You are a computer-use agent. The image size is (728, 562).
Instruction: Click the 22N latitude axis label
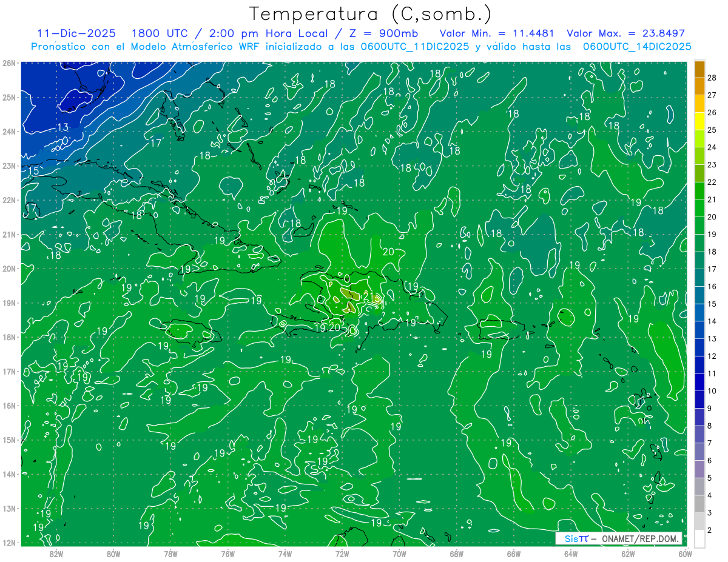(x=8, y=200)
